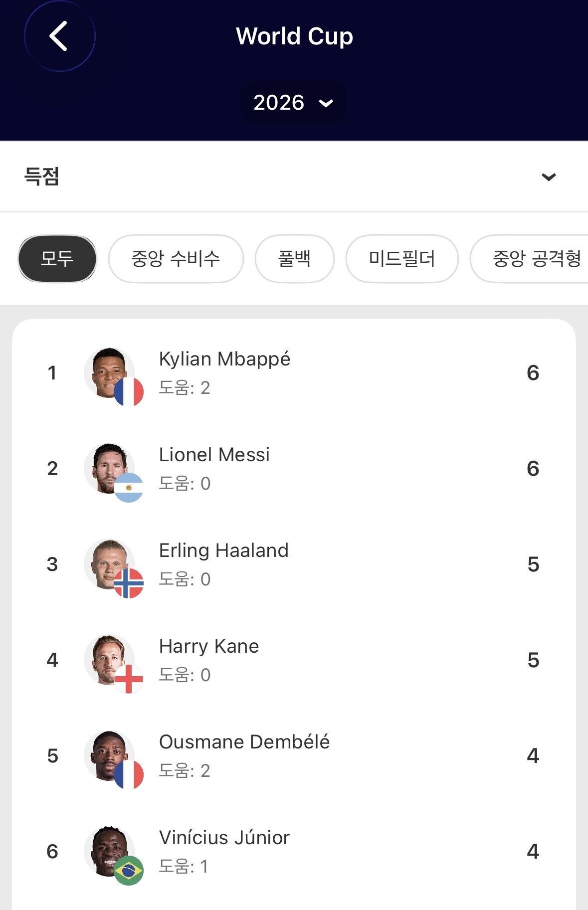The height and width of the screenshot is (910, 588).
Task: Select the 모두 filter chip
Action: click(57, 258)
